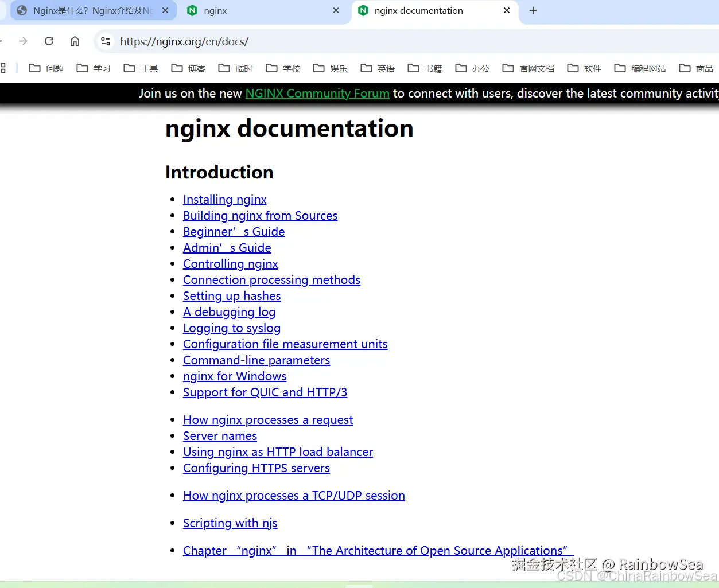
Task: Open the 办公 bookmark folder
Action: click(x=472, y=68)
